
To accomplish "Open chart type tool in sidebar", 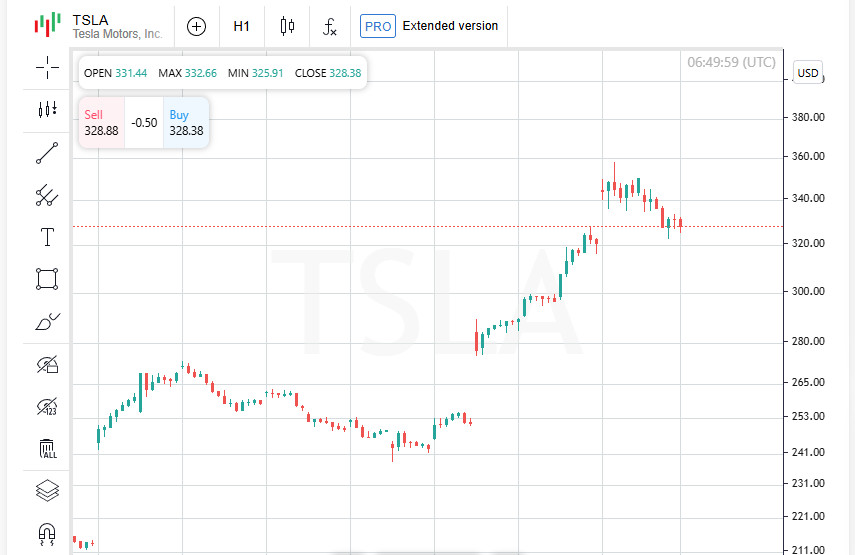I will tap(47, 110).
